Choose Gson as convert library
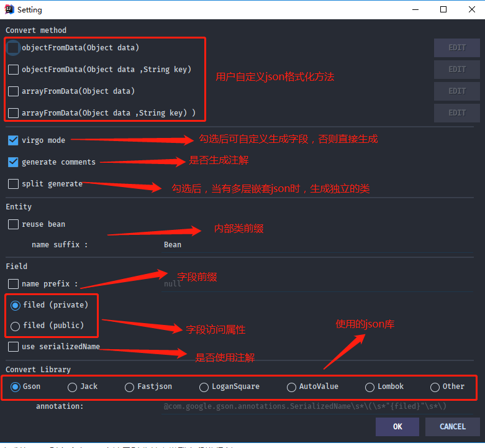The width and height of the screenshot is (485, 448). point(15,387)
